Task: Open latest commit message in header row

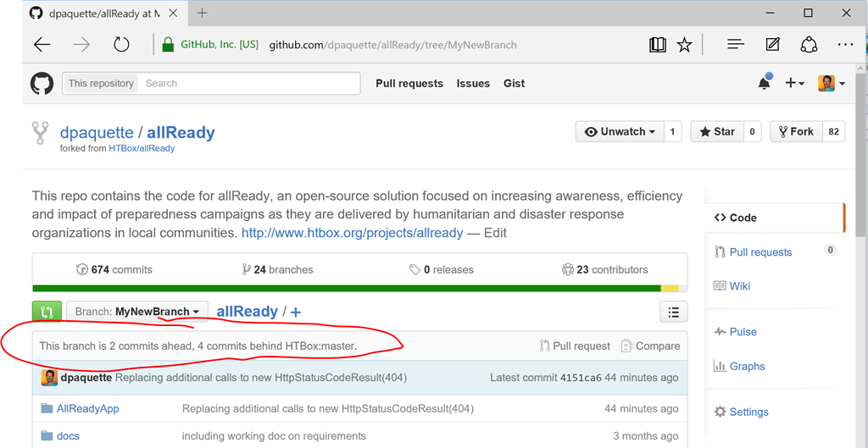Action: click(x=261, y=379)
